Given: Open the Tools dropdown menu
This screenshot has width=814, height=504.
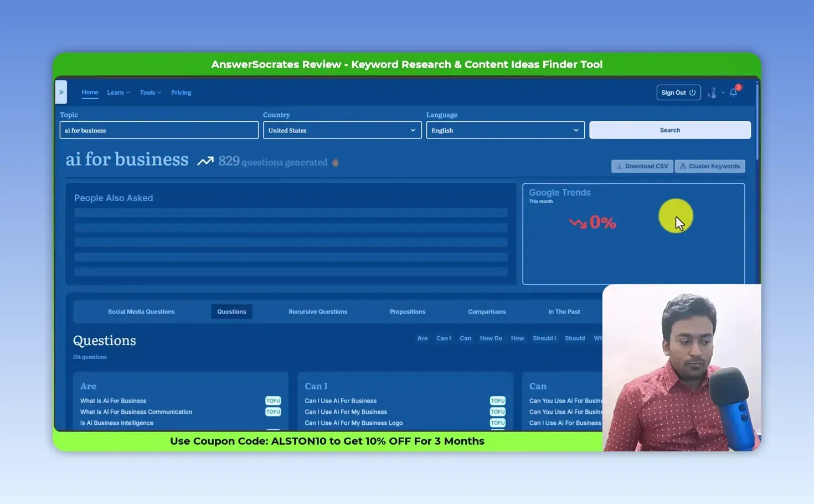Looking at the screenshot, I should click(x=151, y=92).
